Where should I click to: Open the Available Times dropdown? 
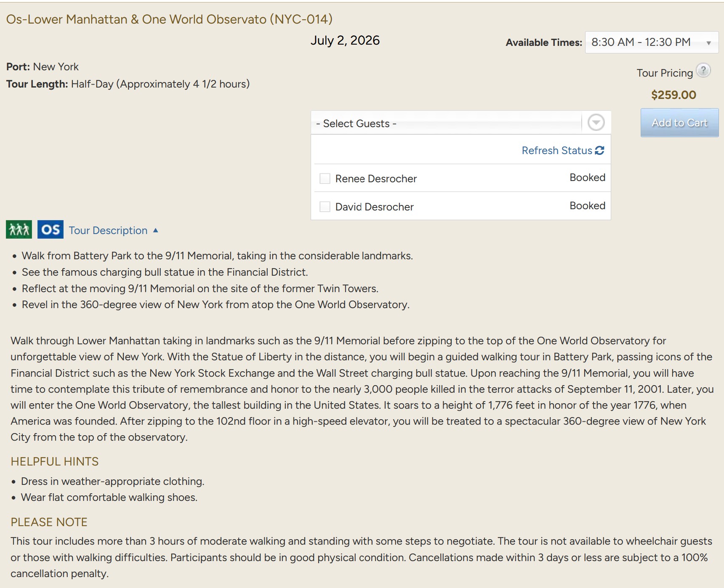651,43
